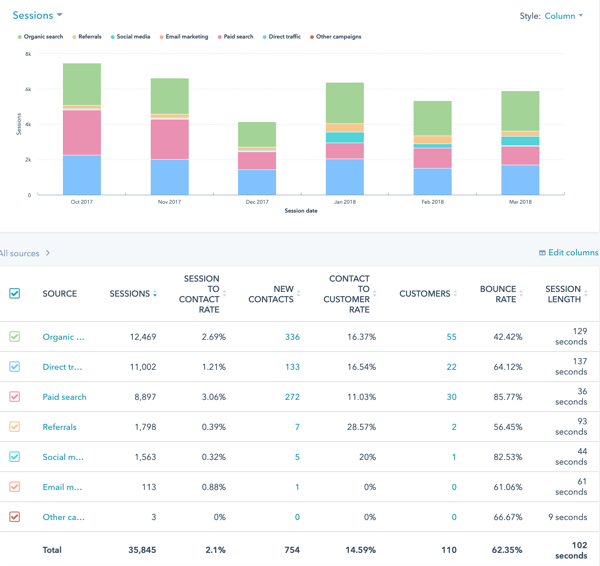Sort by Bounce Rate column arrow
This screenshot has width=600, height=566.
(x=521, y=294)
